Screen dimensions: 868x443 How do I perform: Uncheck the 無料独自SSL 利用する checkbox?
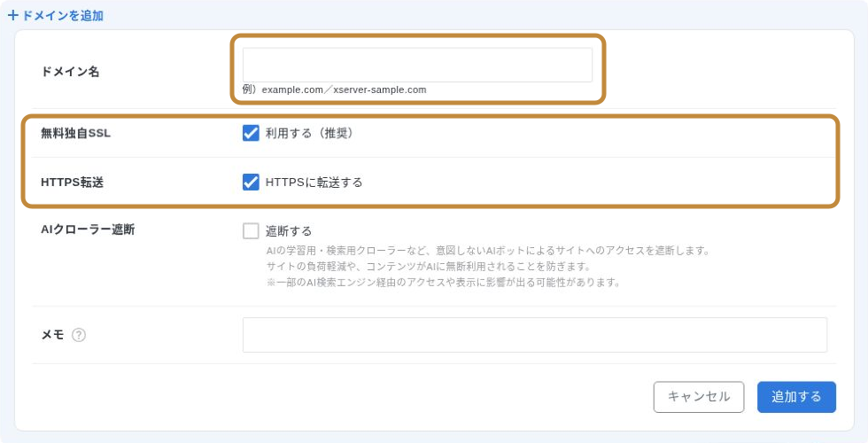pyautogui.click(x=251, y=133)
